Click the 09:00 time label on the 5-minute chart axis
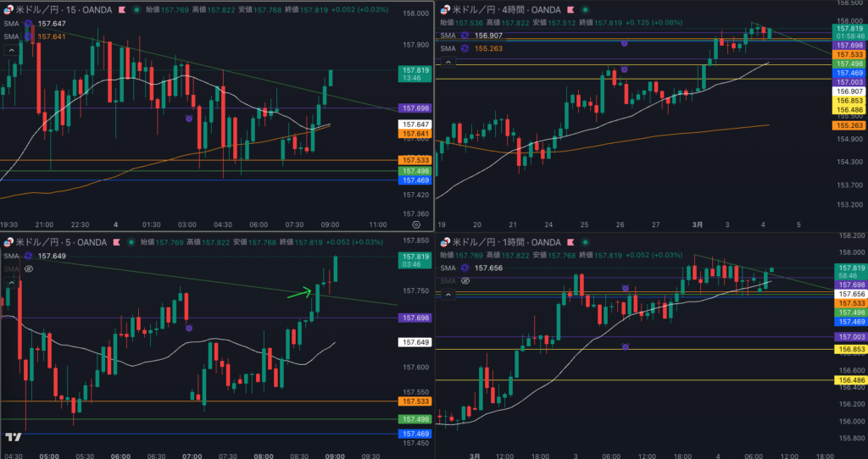Image resolution: width=868 pixels, height=459 pixels. coord(335,456)
